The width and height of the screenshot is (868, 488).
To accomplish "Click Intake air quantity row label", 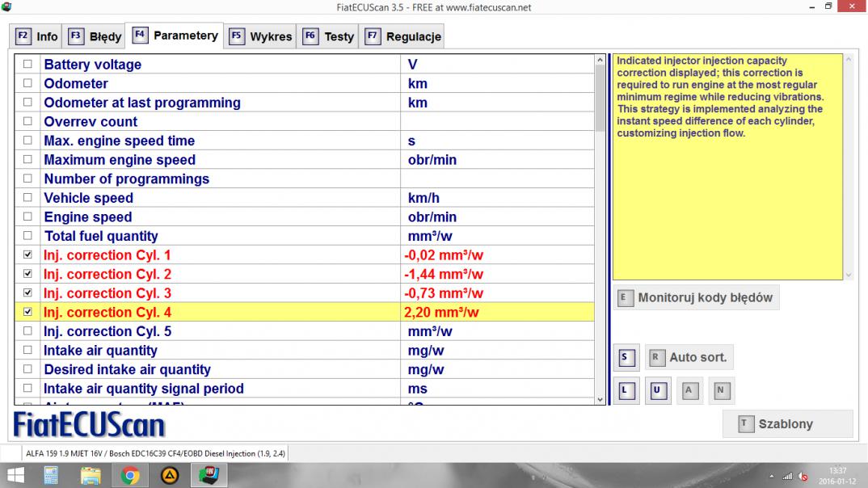I will 100,350.
